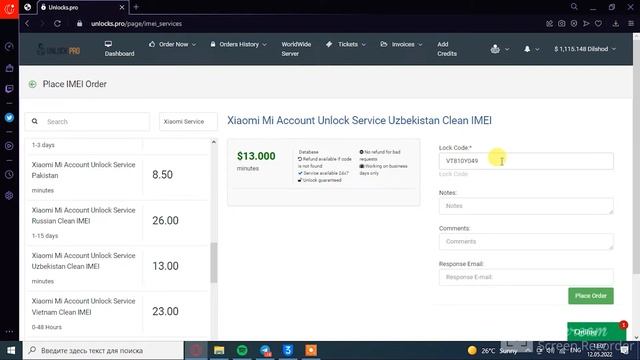Open a new browser tab with plus
Screen dimensions: 640x360
136,7
